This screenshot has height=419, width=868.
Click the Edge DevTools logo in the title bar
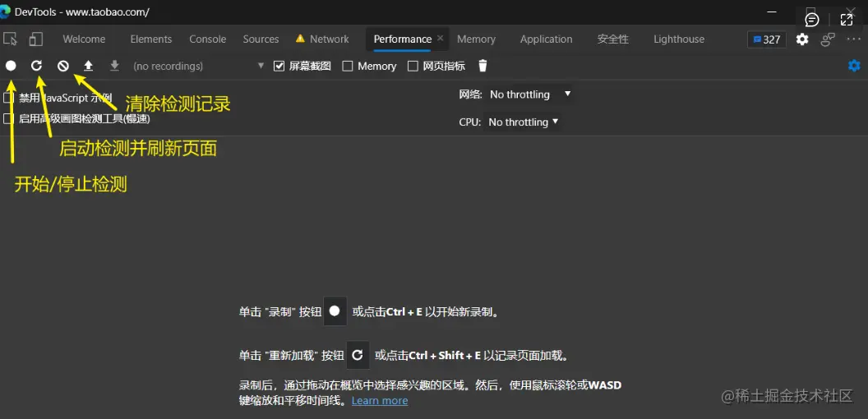pyautogui.click(x=5, y=12)
